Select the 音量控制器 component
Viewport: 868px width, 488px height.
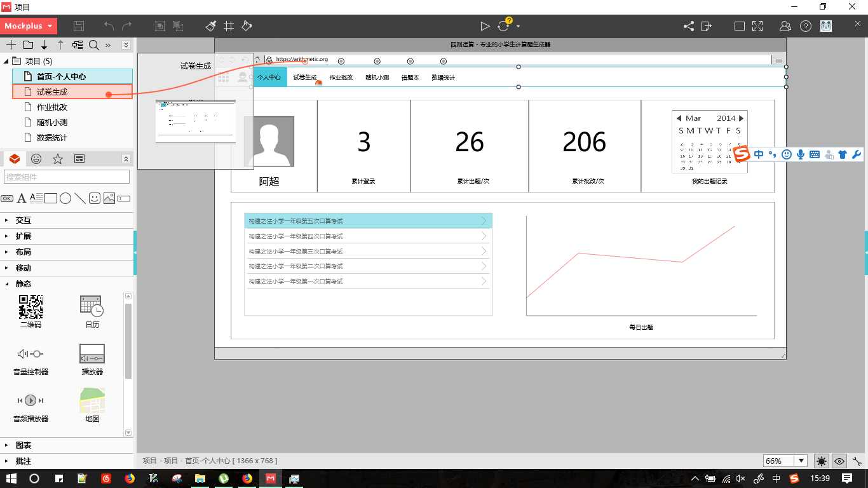(31, 360)
